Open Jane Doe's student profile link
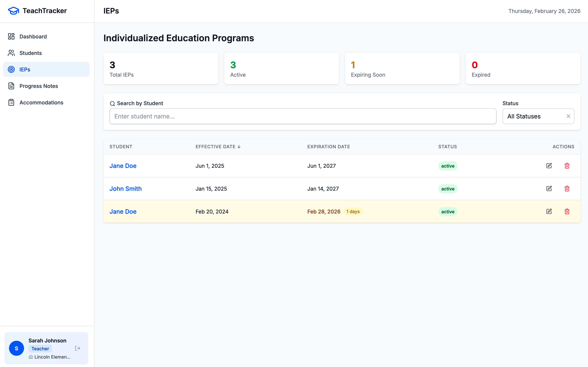Screen dimensions: 588x367 (x=123, y=166)
